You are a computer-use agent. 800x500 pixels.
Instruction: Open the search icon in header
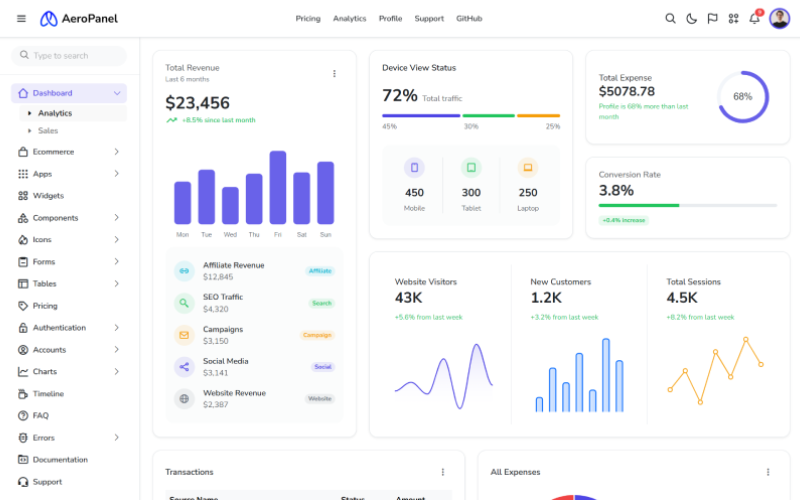click(x=670, y=18)
